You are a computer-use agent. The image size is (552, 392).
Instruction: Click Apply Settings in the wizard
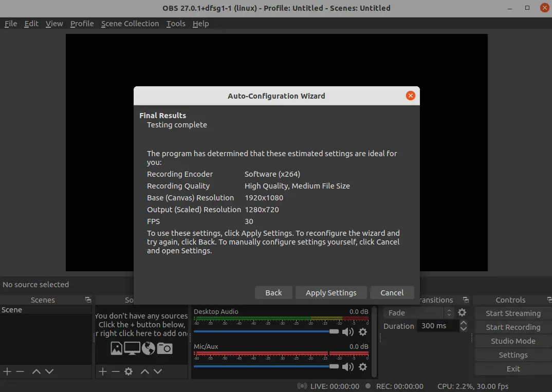pyautogui.click(x=330, y=292)
